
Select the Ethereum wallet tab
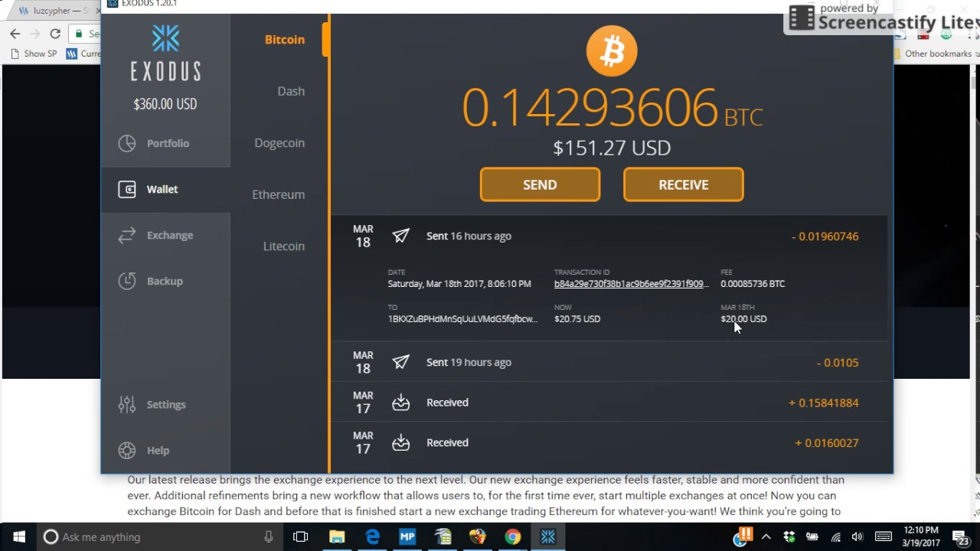[279, 194]
